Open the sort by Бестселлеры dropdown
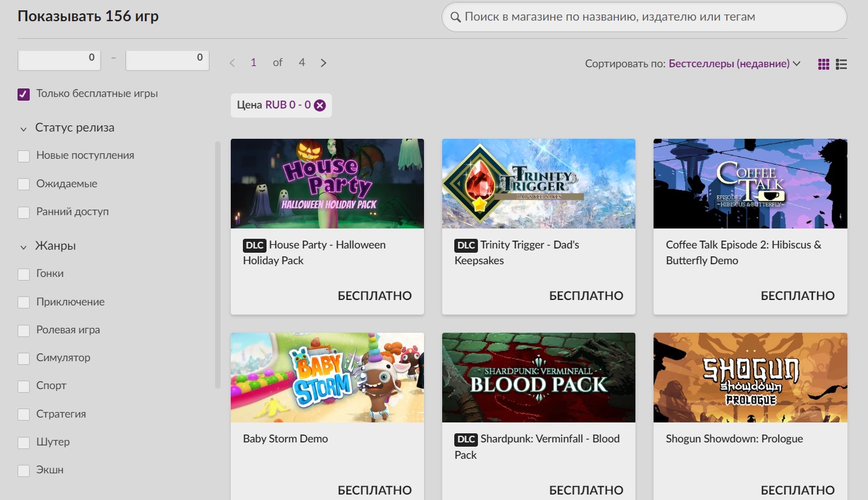 pos(734,64)
